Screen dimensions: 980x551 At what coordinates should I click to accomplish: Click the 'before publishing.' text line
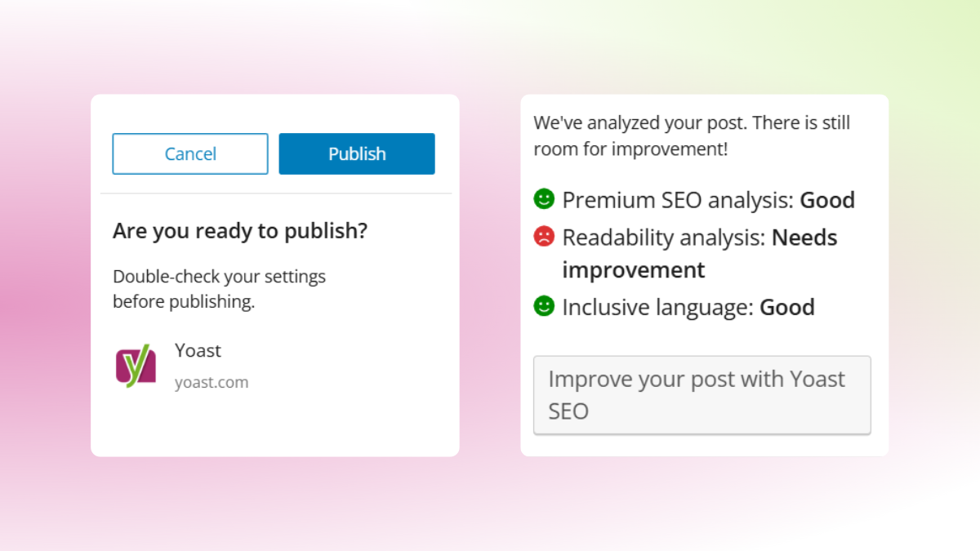[184, 301]
